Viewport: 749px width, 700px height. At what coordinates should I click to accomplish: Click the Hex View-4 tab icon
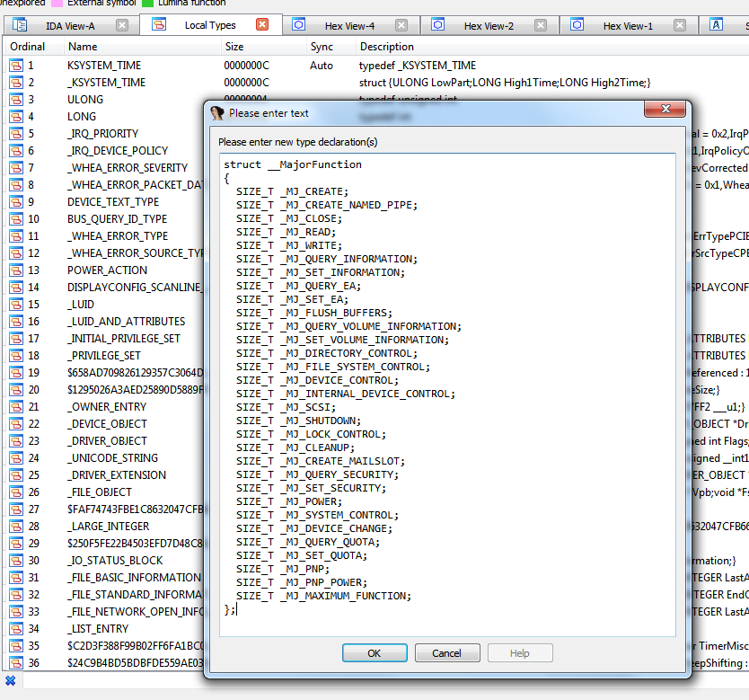[298, 26]
